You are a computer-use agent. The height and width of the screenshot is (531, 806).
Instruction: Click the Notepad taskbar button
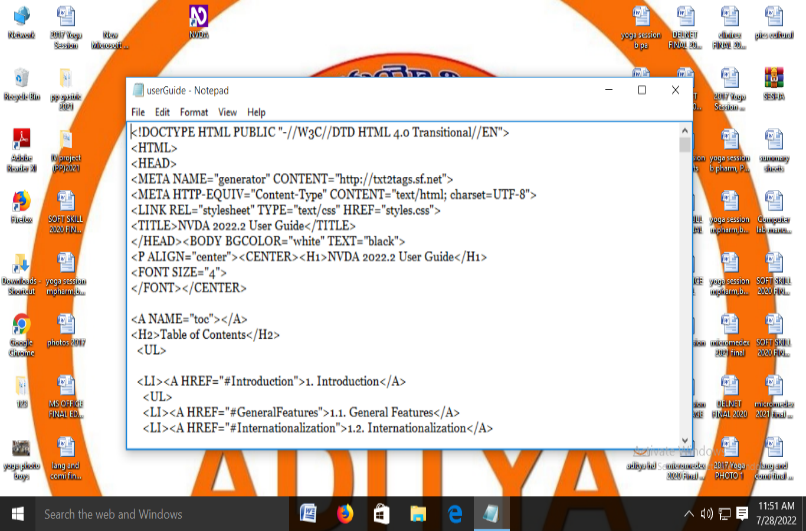[x=491, y=514]
